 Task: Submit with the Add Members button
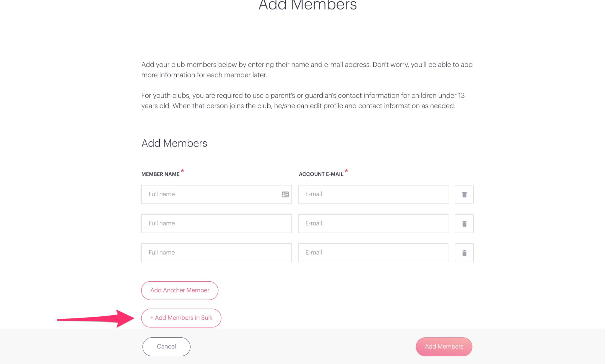point(444,346)
